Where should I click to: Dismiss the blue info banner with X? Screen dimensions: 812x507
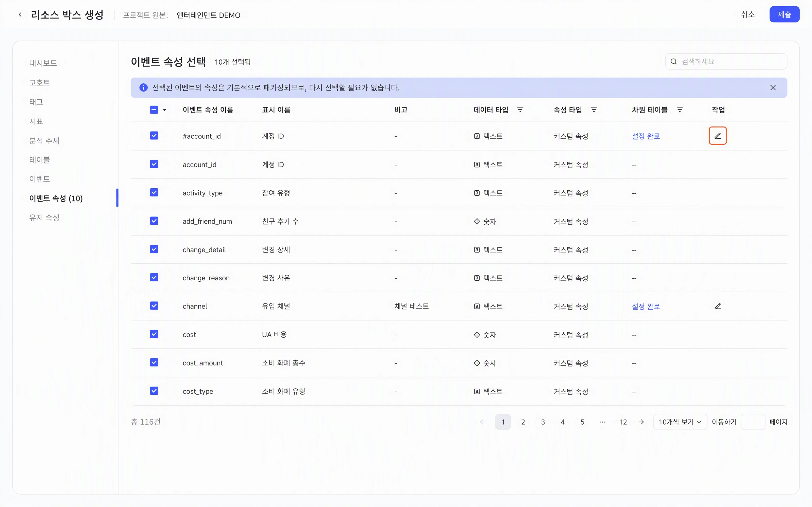coord(773,87)
